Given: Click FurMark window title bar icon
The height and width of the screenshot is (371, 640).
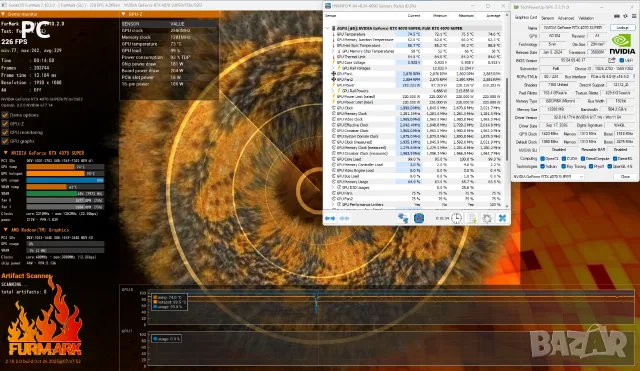Looking at the screenshot, I should click(3, 5).
